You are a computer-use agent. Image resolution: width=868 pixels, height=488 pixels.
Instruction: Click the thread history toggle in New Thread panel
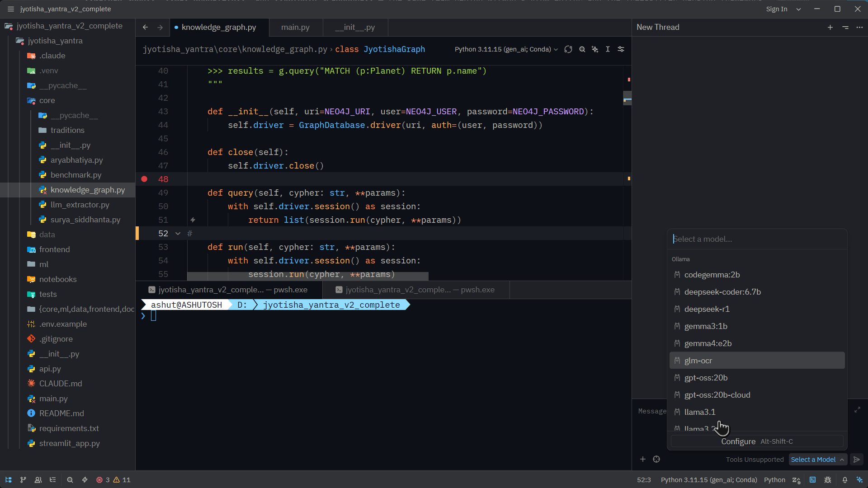(845, 27)
